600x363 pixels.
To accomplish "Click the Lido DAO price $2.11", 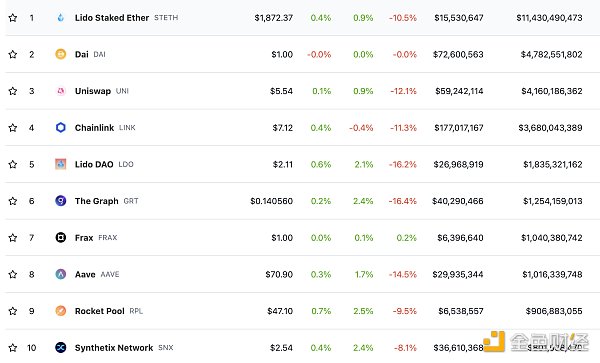I will pos(283,164).
